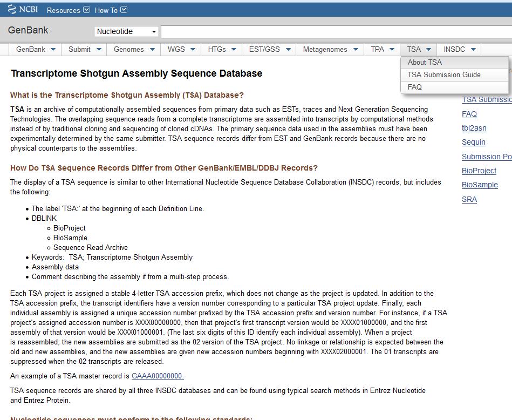Click the TPA menu arrow icon
Screen dimensions: 512x420
(392, 50)
